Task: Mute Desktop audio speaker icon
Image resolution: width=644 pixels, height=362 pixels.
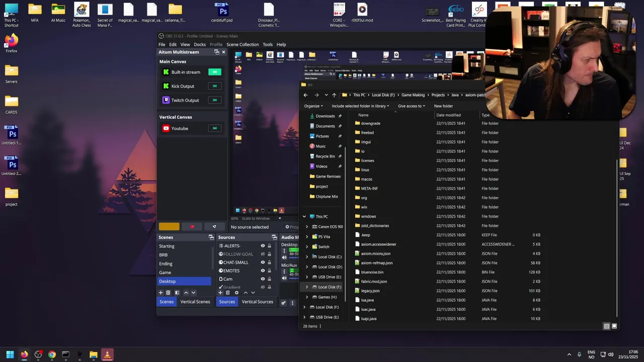Action: (284, 257)
